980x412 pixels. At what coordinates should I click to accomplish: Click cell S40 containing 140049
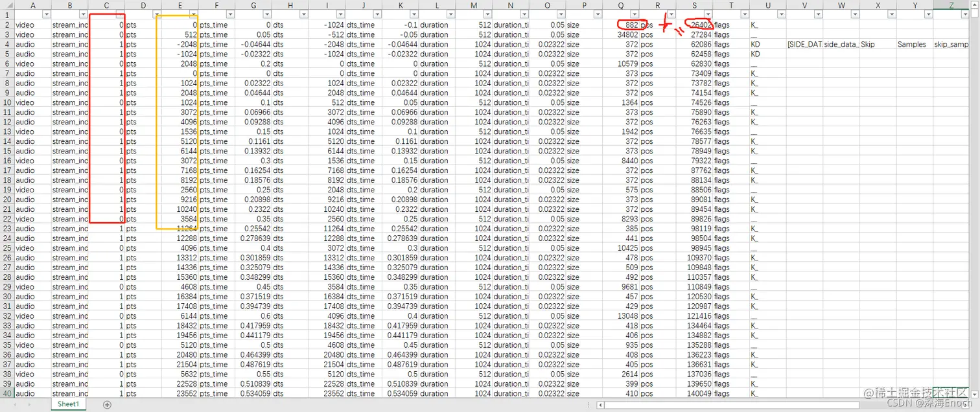click(695, 394)
